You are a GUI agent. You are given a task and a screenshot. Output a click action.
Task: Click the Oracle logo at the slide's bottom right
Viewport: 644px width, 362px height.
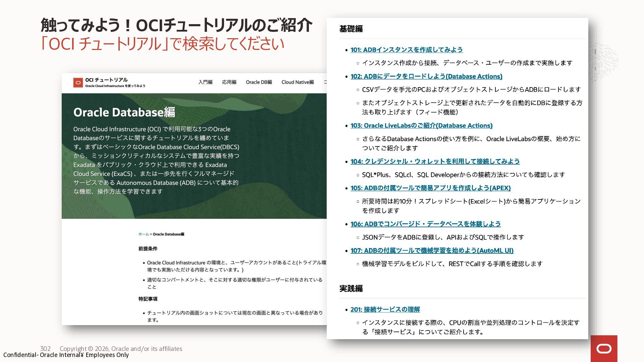[604, 349]
